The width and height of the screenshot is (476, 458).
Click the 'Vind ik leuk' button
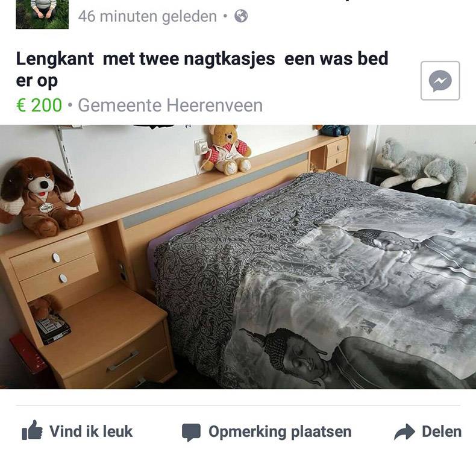(77, 431)
